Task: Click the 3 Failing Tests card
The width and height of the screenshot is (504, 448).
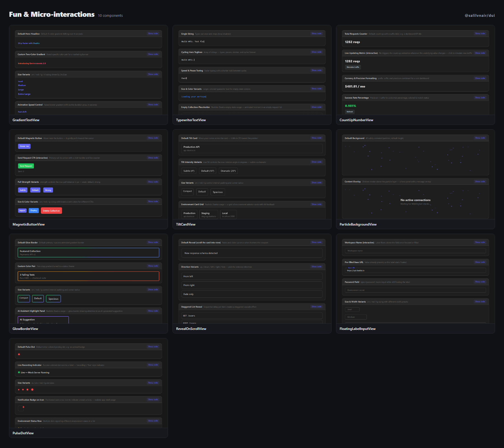Action: click(88, 276)
